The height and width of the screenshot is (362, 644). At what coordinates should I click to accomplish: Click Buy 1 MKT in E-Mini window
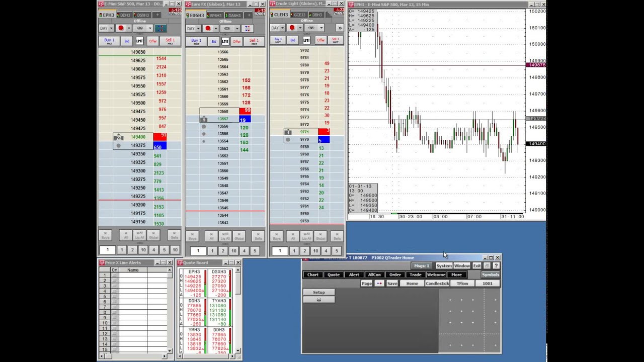coord(109,41)
